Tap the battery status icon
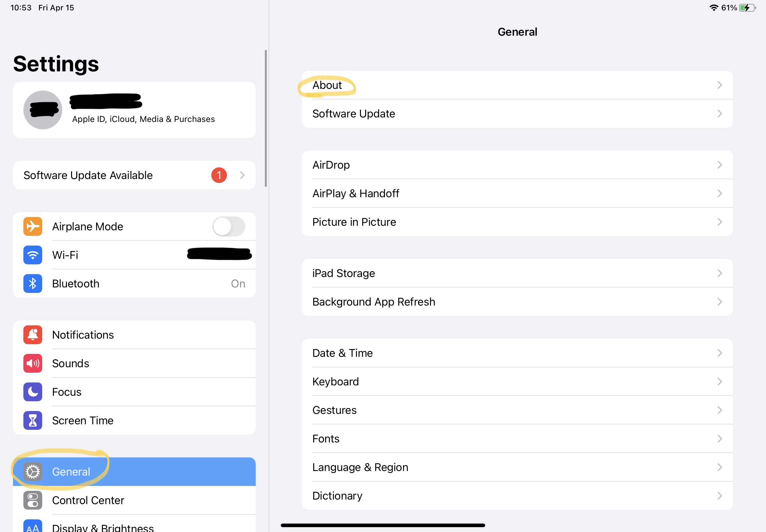Viewport: 766px width, 532px height. click(x=747, y=8)
